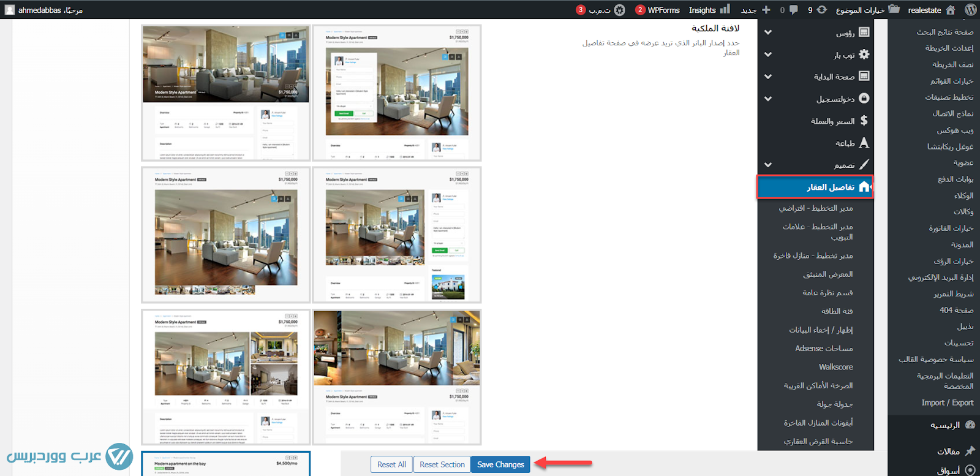Expand the homepage section chevron

click(x=768, y=77)
